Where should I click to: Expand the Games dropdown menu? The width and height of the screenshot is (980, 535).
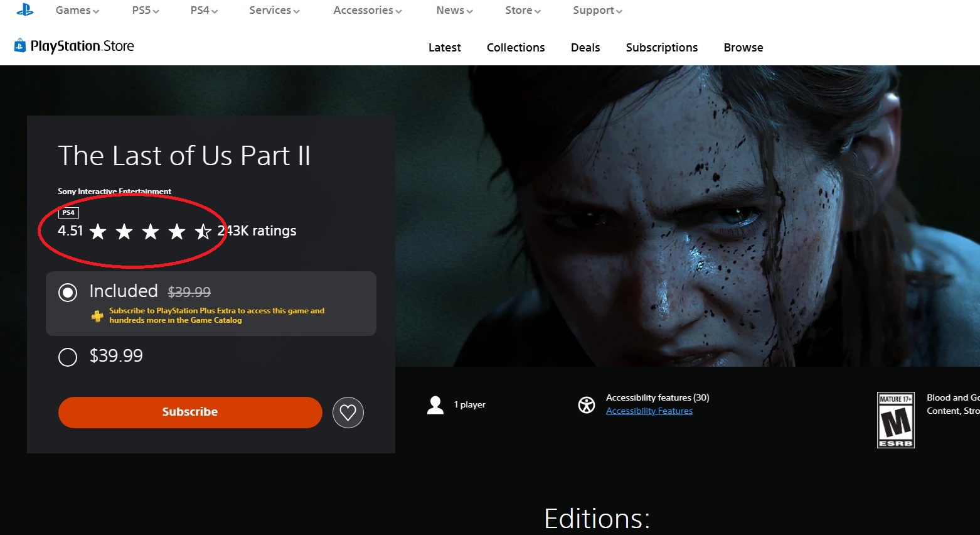(77, 11)
